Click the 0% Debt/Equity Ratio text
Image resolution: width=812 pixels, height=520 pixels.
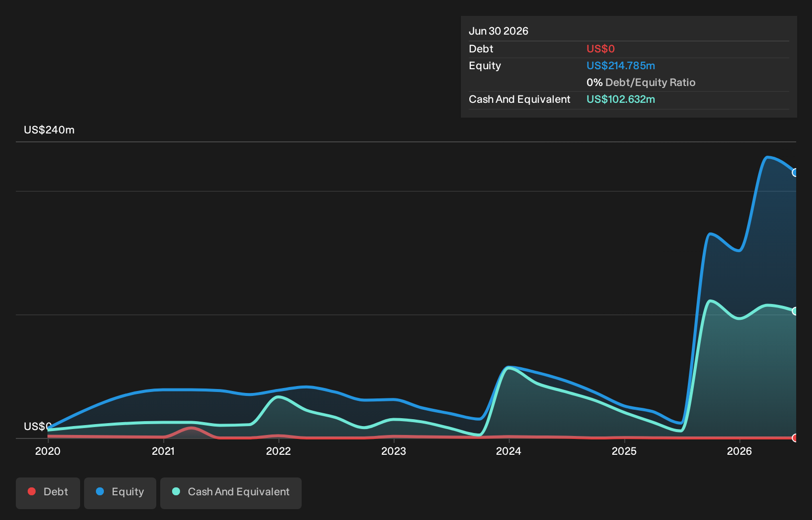coord(641,83)
